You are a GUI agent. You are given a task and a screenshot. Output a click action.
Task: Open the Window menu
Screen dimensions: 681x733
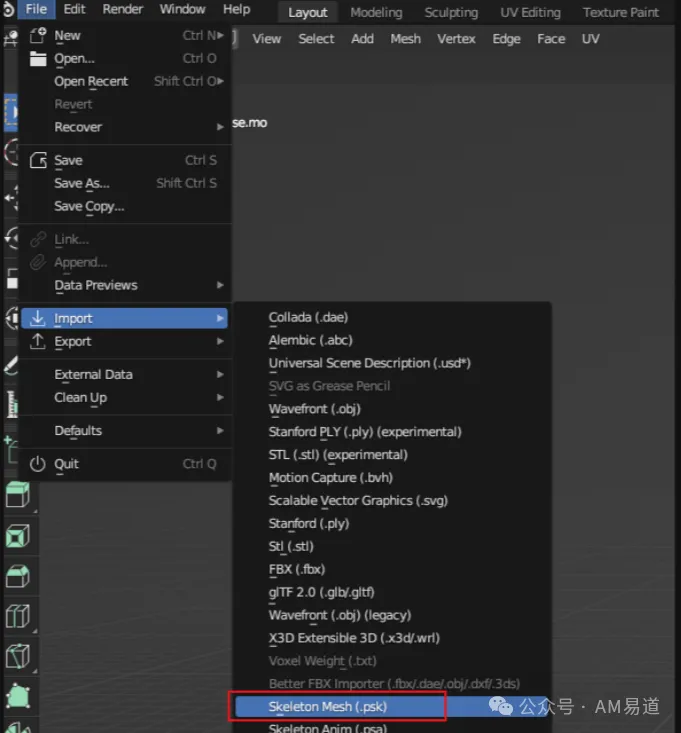pyautogui.click(x=182, y=9)
